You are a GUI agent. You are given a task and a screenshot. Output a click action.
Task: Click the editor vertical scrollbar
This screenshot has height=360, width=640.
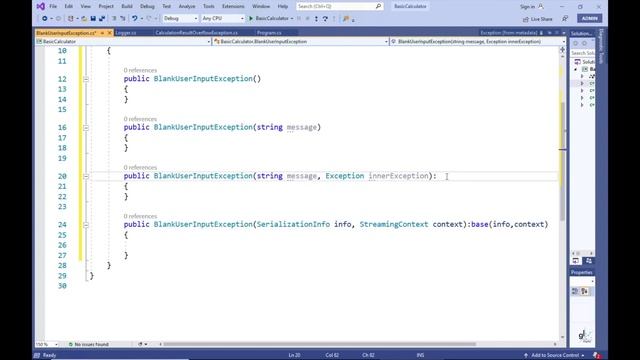pyautogui.click(x=562, y=161)
